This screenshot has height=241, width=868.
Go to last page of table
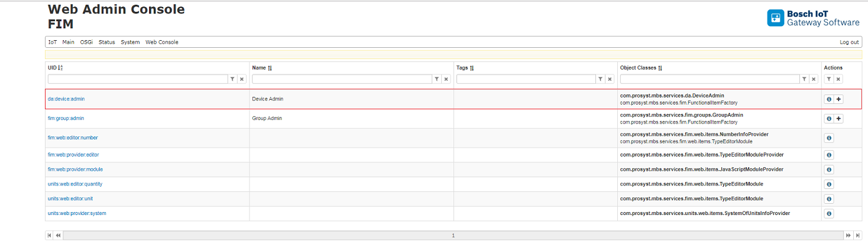point(857,235)
